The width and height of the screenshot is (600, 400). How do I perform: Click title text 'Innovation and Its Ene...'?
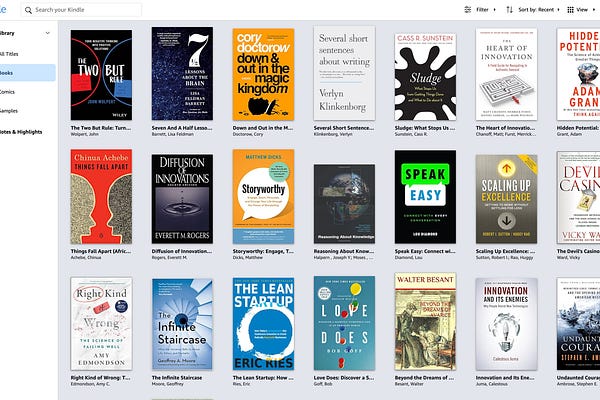(505, 378)
